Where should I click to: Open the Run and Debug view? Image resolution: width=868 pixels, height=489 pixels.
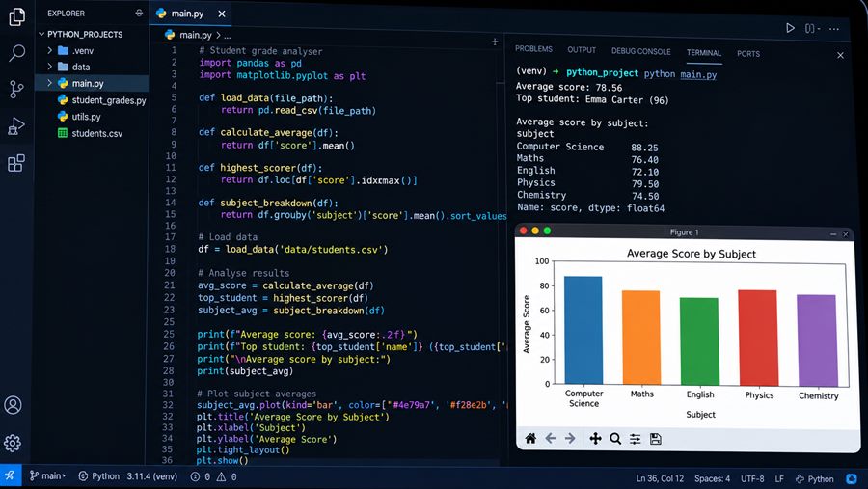coord(16,126)
